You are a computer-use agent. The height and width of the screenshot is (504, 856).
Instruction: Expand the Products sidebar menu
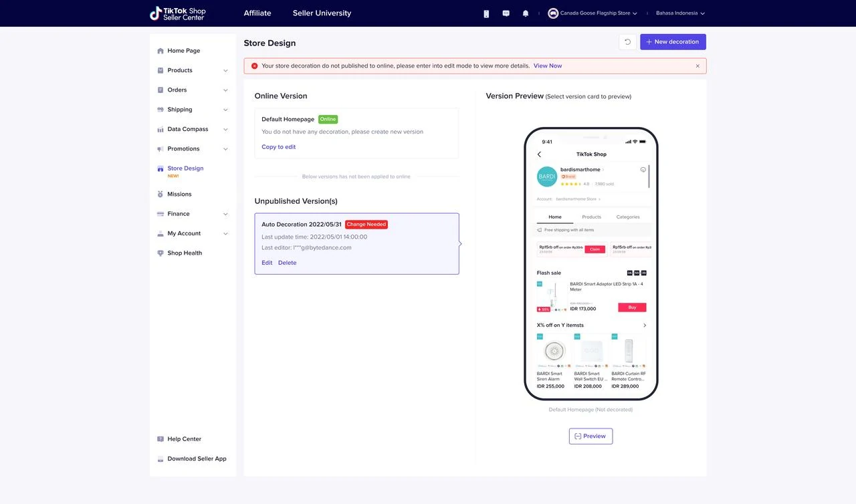point(193,70)
